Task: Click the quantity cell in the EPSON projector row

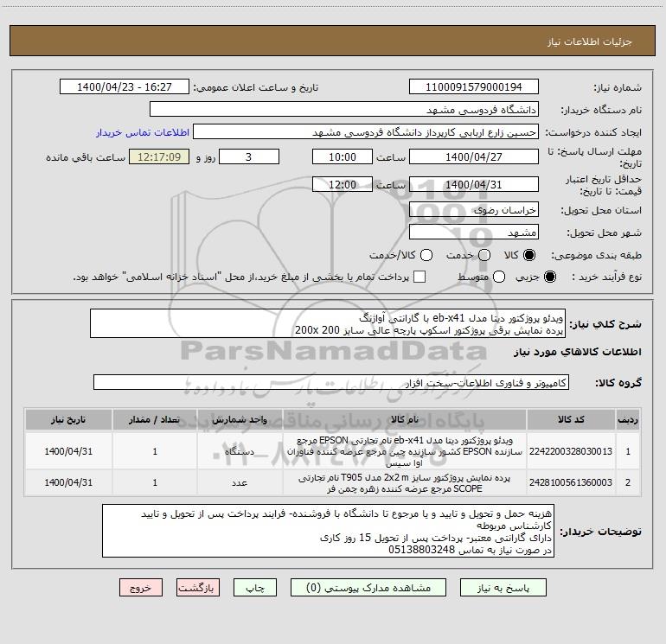Action: point(155,451)
